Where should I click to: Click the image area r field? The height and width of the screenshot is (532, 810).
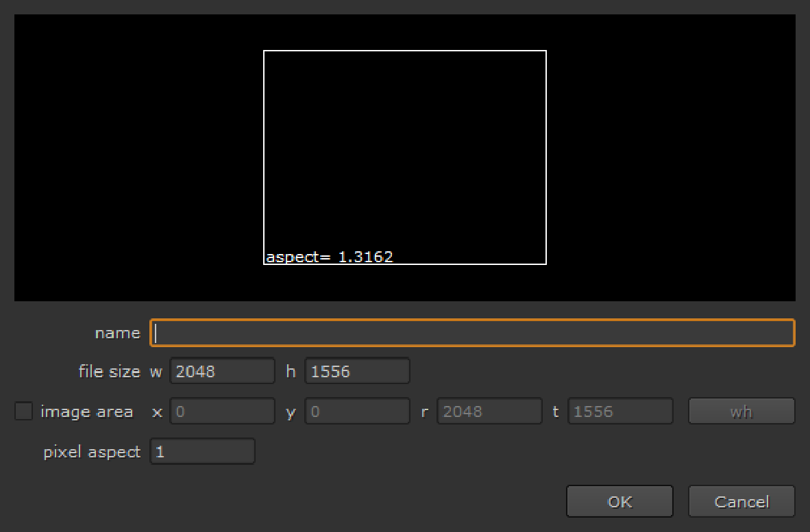(x=489, y=411)
